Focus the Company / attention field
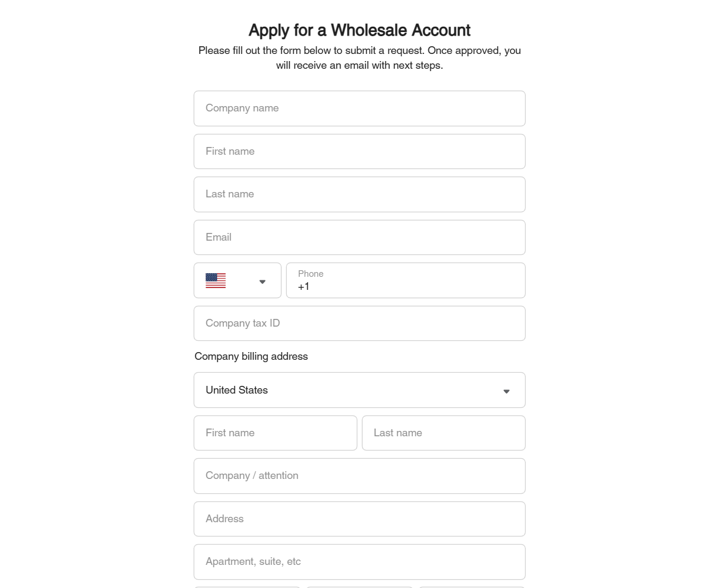This screenshot has height=588, width=724. click(x=359, y=476)
